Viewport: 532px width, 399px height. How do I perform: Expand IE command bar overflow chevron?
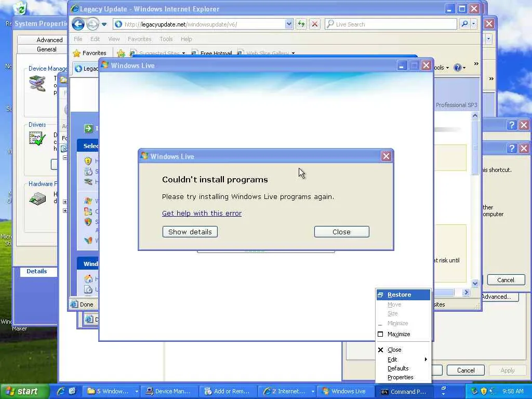point(476,63)
